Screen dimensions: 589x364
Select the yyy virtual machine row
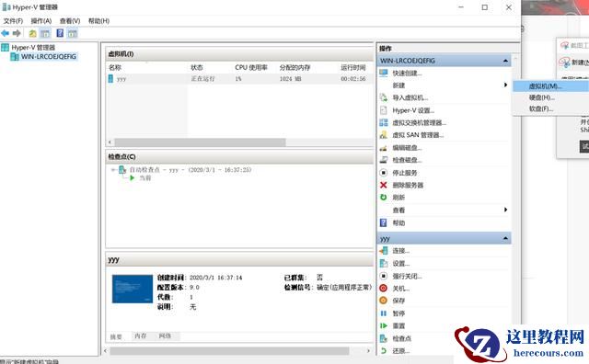239,79
